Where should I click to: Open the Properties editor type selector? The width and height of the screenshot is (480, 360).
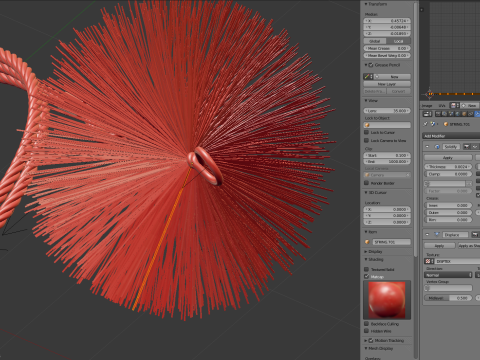tap(428, 114)
